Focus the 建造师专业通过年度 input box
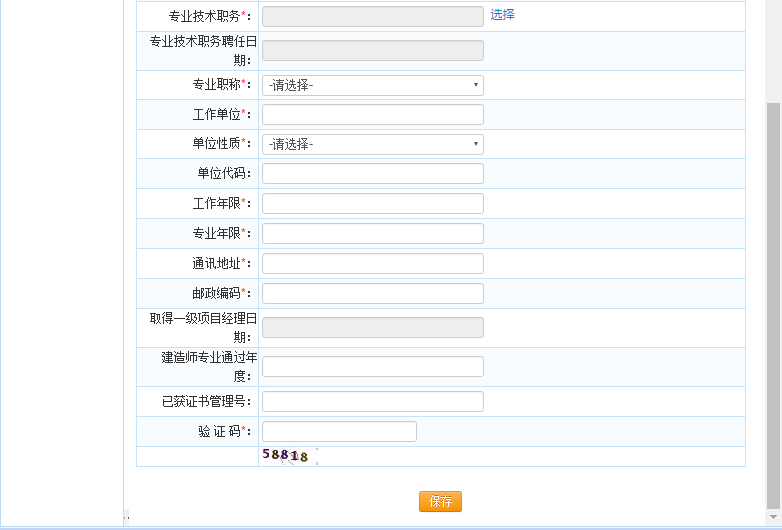The image size is (782, 530). pos(372,367)
